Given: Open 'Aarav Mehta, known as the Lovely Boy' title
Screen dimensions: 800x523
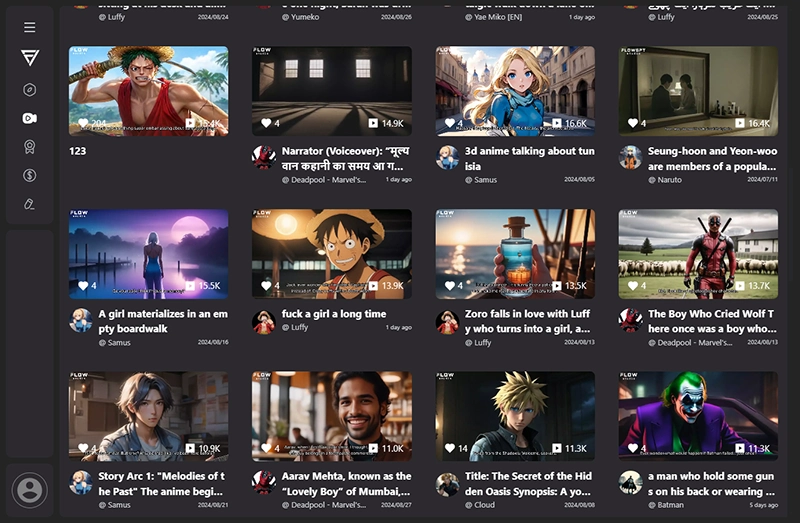Looking at the screenshot, I should [x=346, y=484].
